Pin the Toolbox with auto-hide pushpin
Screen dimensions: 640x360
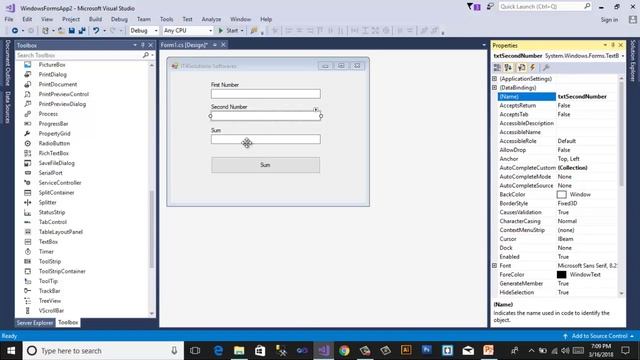point(143,45)
